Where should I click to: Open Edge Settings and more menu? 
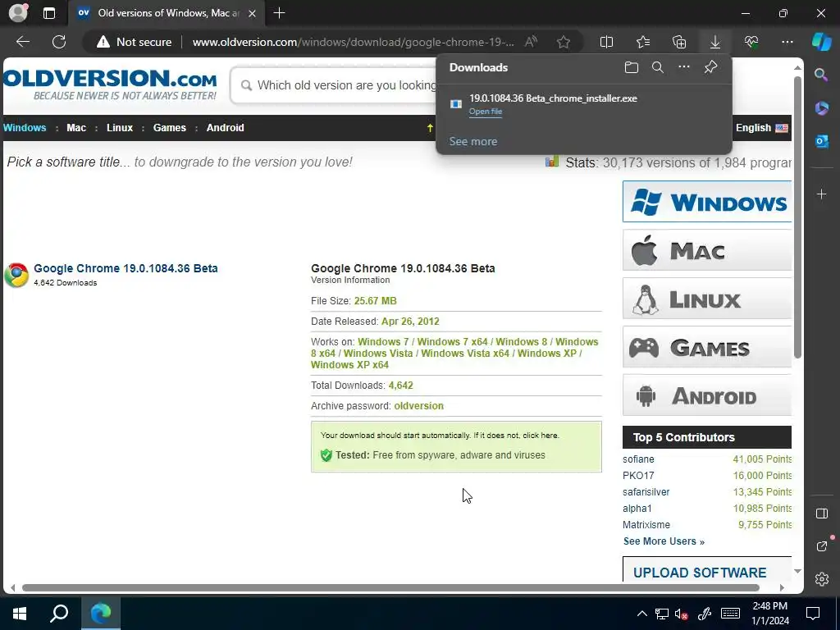tap(787, 42)
